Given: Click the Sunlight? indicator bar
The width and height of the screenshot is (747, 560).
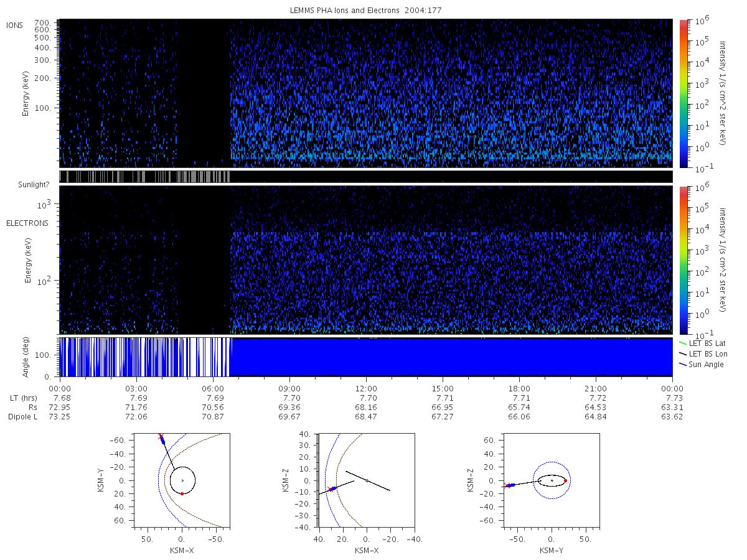Looking at the screenshot, I should pyautogui.click(x=366, y=177).
